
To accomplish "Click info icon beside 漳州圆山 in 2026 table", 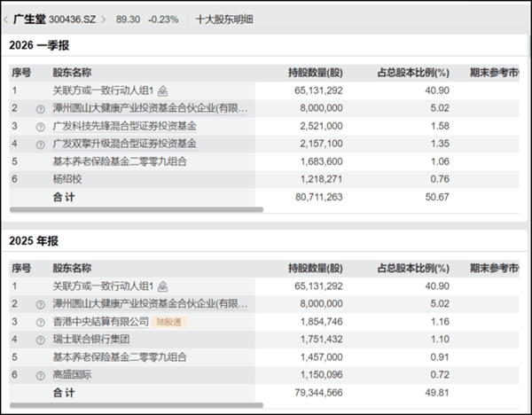I will point(41,109).
